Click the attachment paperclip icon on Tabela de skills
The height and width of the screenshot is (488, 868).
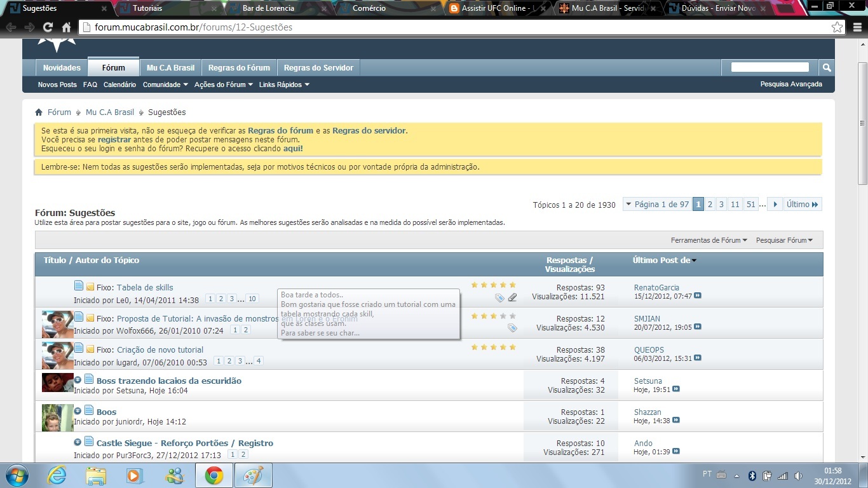pos(512,297)
